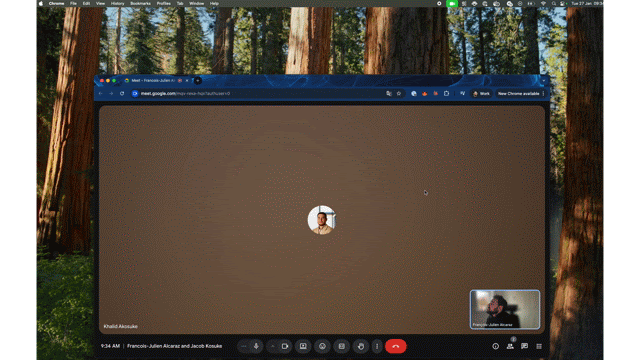Open chat with everyone
The height and width of the screenshot is (360, 640).
pyautogui.click(x=524, y=346)
